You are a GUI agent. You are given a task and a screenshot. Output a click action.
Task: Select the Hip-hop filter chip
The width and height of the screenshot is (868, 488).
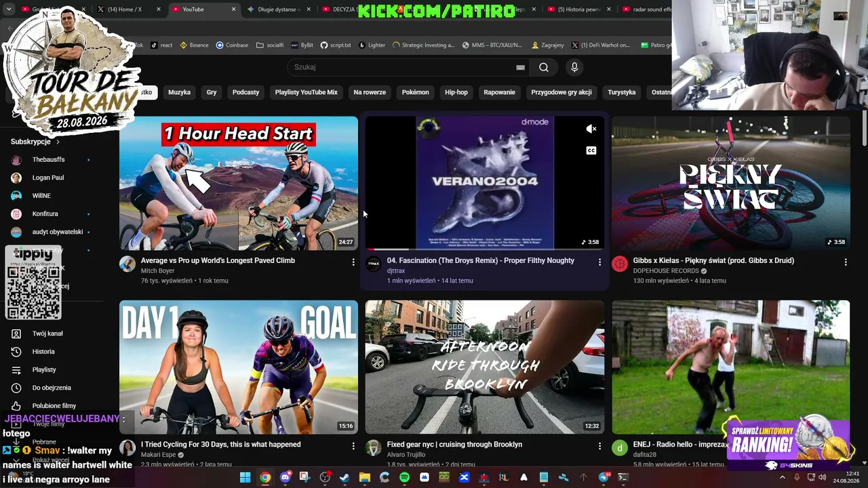point(456,92)
